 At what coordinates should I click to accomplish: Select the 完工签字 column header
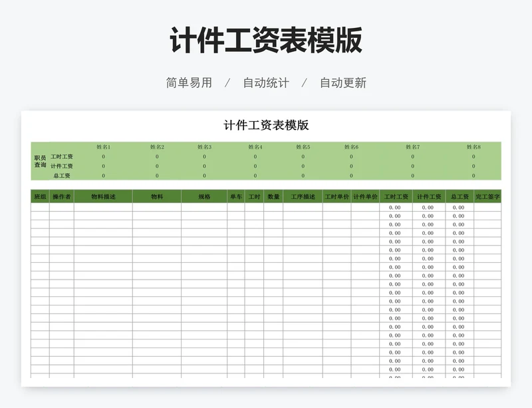[487, 196]
